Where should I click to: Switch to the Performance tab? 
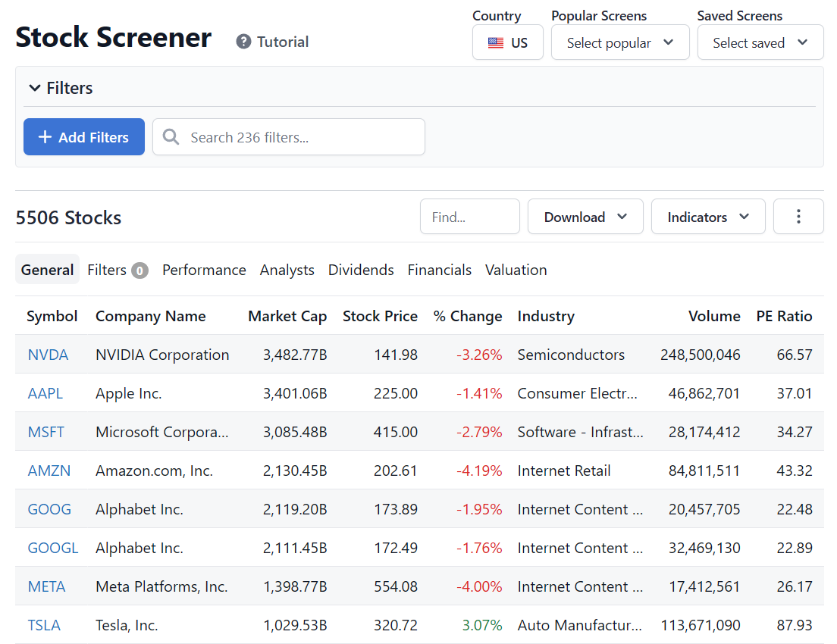[204, 270]
